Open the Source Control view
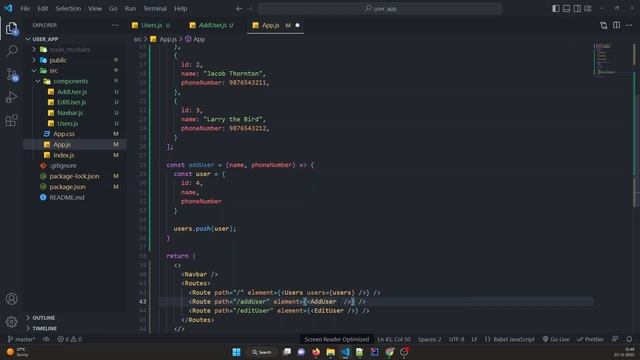The height and width of the screenshot is (360, 640). click(x=11, y=74)
